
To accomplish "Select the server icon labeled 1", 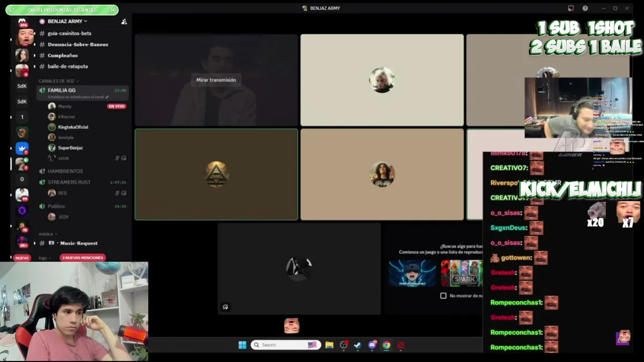I will pos(22,117).
